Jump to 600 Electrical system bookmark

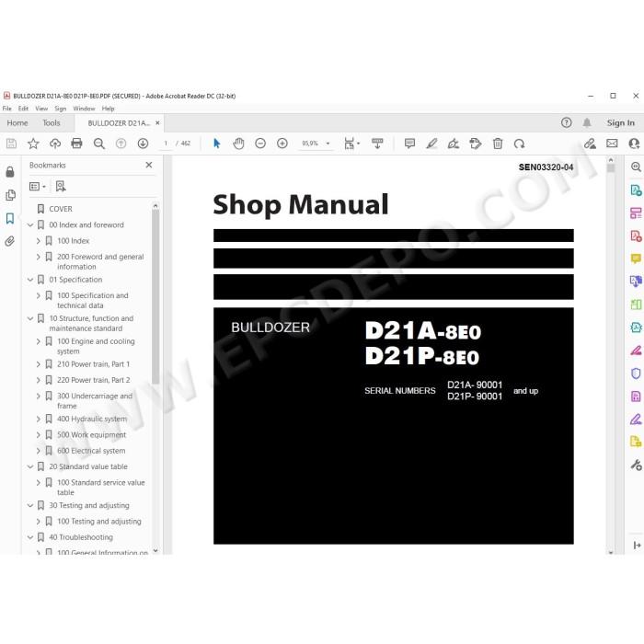coord(91,451)
